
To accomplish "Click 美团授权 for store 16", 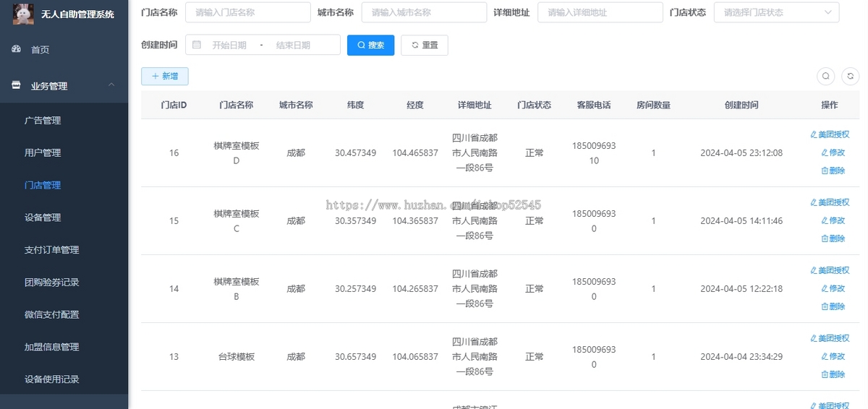I will [x=830, y=134].
